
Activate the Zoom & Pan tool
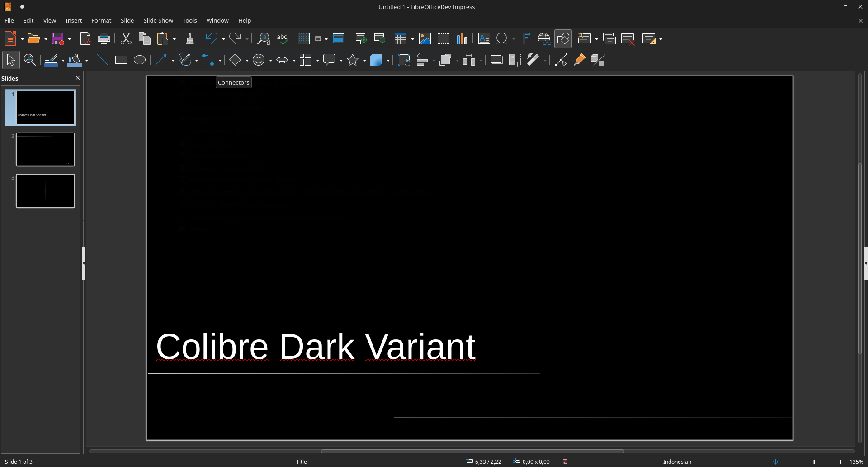30,60
